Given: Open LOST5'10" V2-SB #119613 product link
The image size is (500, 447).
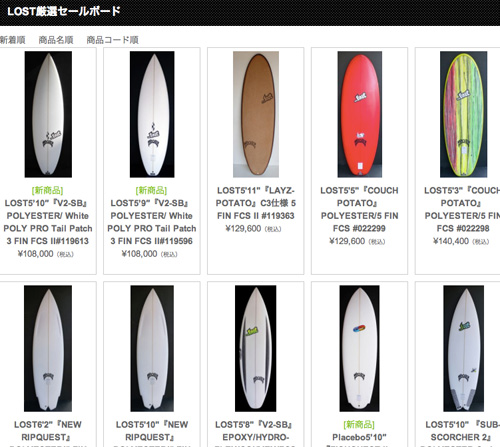Looking at the screenshot, I should tap(48, 222).
